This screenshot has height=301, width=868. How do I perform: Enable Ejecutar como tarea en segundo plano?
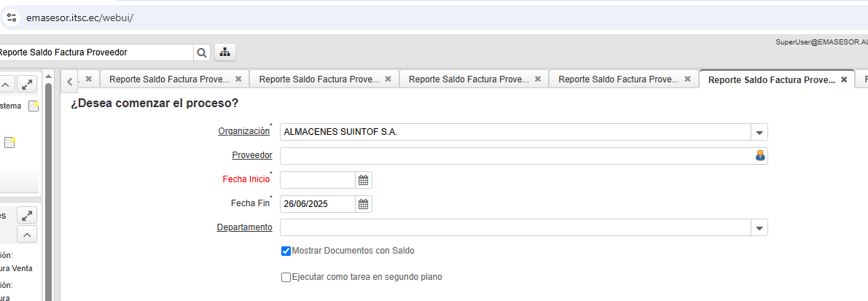tap(286, 277)
